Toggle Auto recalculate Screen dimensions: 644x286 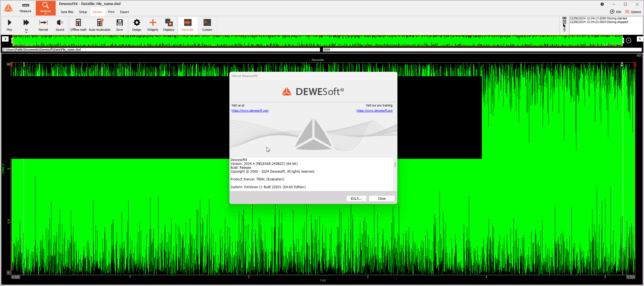[x=99, y=25]
